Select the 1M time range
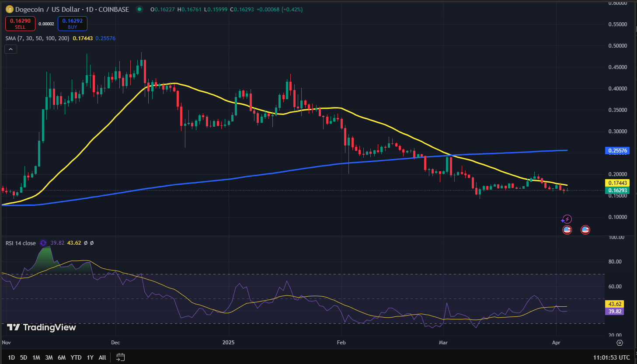Viewport: 637px width, 364px height. [x=36, y=357]
